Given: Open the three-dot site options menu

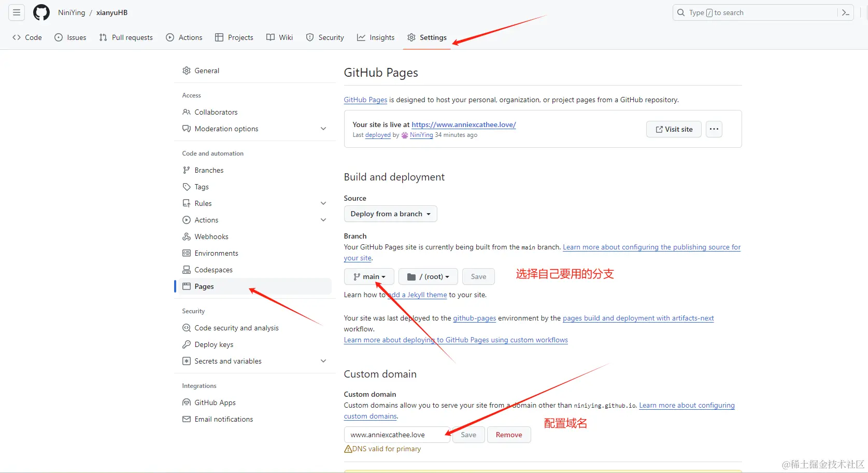Looking at the screenshot, I should tap(714, 129).
